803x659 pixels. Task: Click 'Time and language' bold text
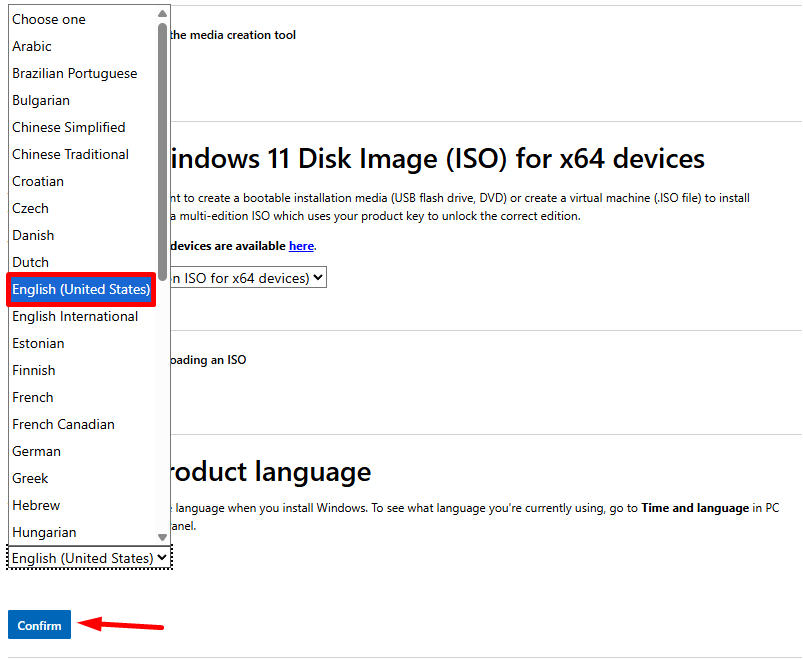coord(695,508)
